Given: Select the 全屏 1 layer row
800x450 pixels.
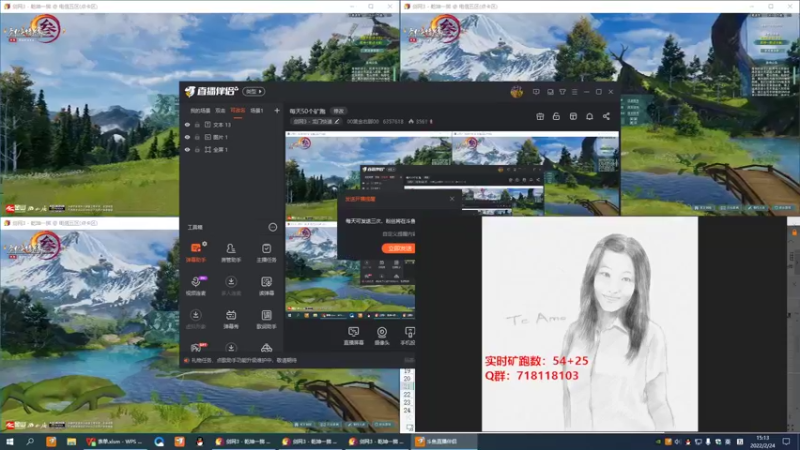Looking at the screenshot, I should [232, 149].
